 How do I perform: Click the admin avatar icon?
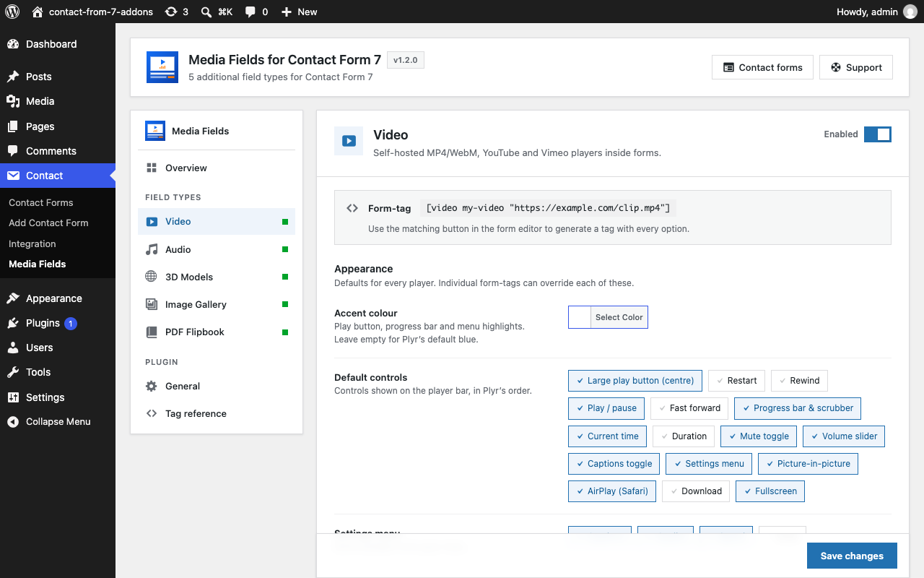tap(910, 12)
